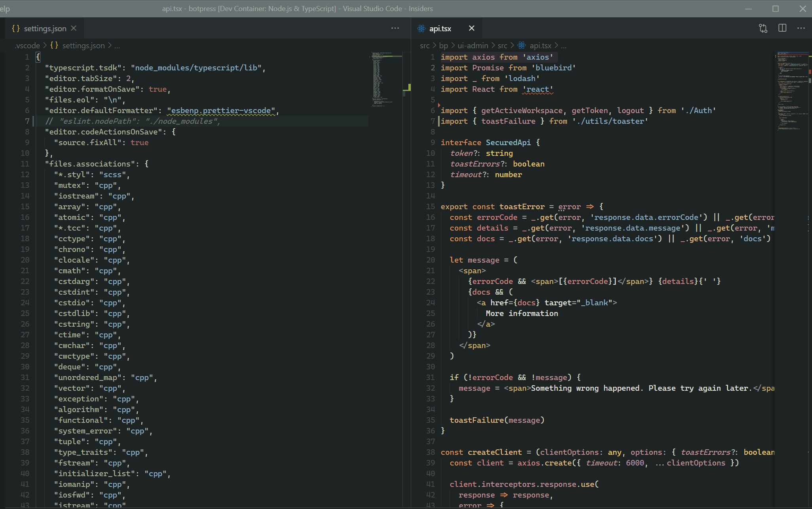Maximize the VS Code window

(x=775, y=9)
